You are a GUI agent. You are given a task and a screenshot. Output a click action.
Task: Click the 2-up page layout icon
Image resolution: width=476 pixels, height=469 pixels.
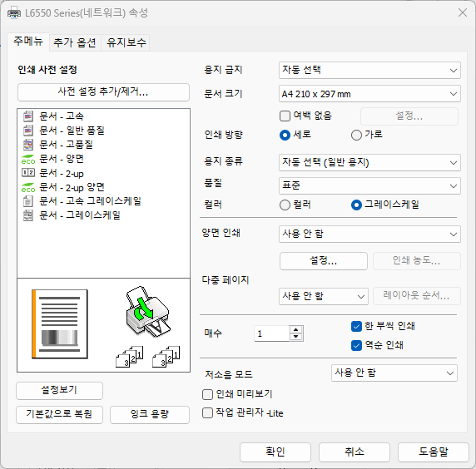pos(28,173)
